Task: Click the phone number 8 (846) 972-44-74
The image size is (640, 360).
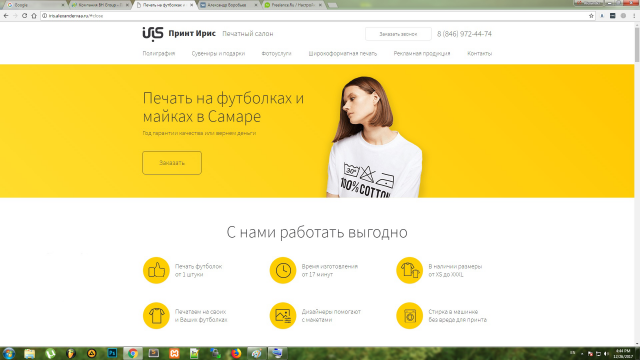Action: pos(464,34)
